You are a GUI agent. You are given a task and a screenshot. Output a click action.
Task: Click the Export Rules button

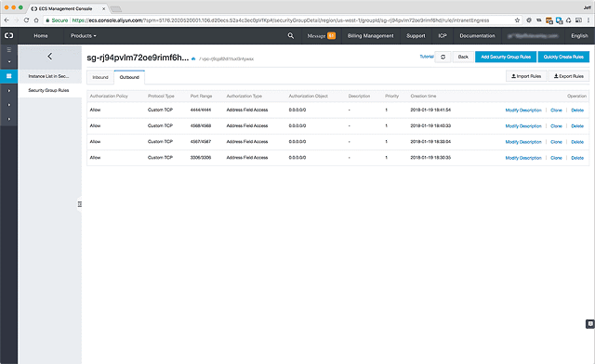click(x=568, y=76)
